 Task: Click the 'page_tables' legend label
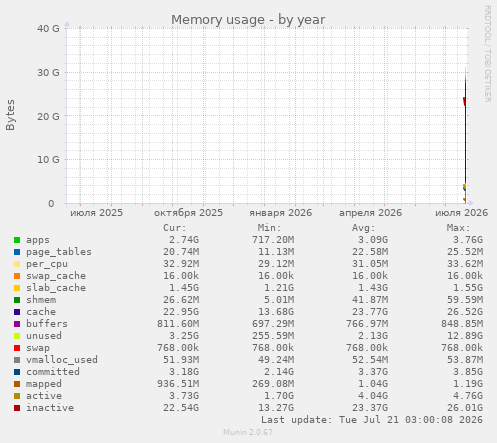point(59,252)
